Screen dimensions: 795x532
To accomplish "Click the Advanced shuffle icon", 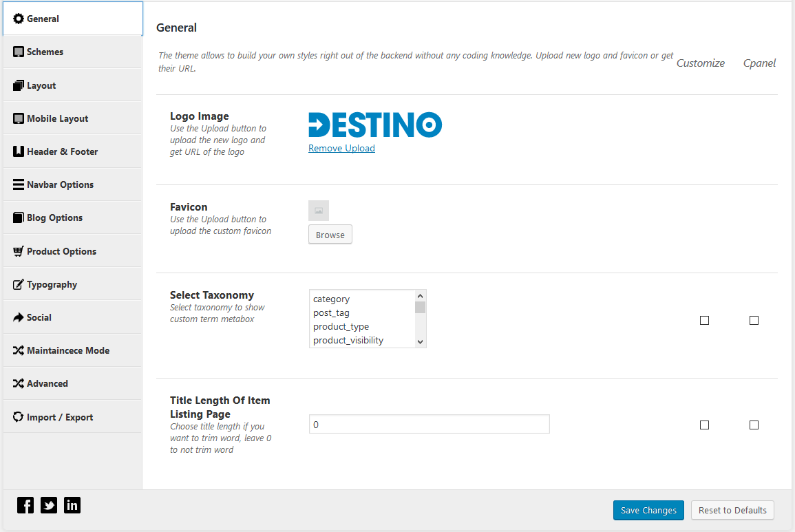I will click(x=19, y=383).
